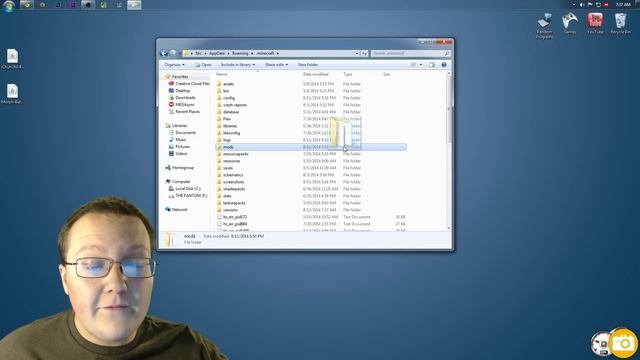This screenshot has height=360, width=640.
Task: Open the Random Programs desktop shortcut
Action: pos(544,26)
